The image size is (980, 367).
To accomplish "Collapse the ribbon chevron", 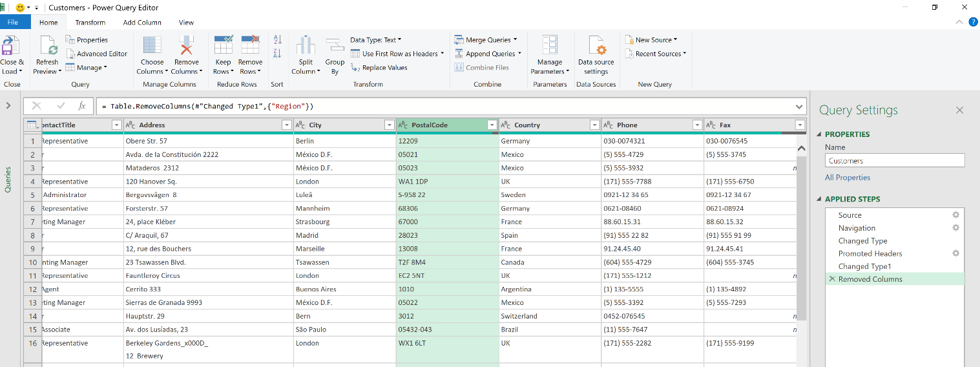I will point(959,22).
